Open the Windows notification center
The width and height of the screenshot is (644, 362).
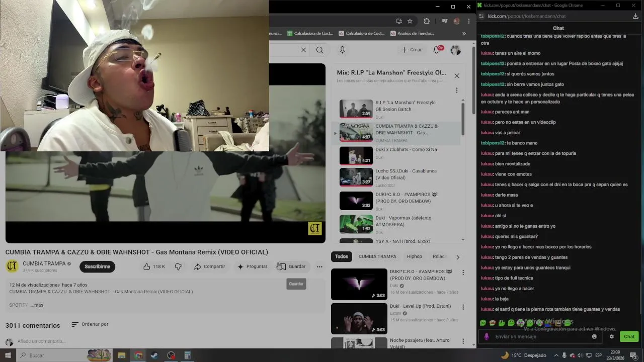pos(634,355)
